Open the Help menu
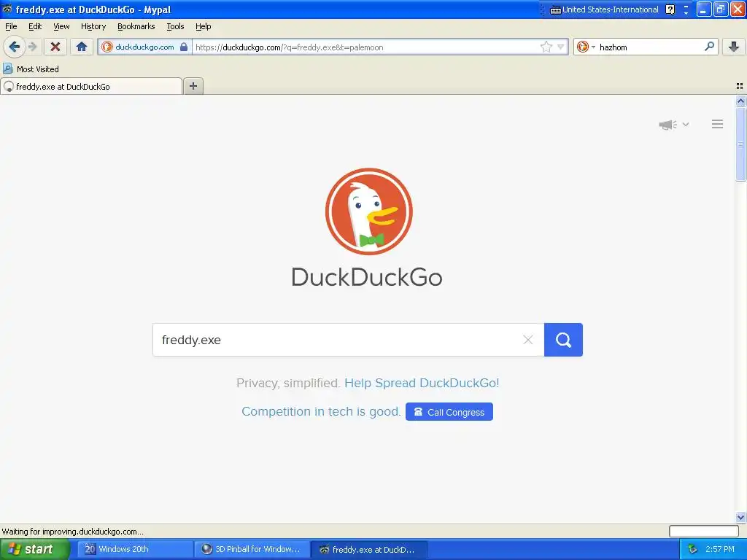This screenshot has width=747, height=560. coord(203,26)
